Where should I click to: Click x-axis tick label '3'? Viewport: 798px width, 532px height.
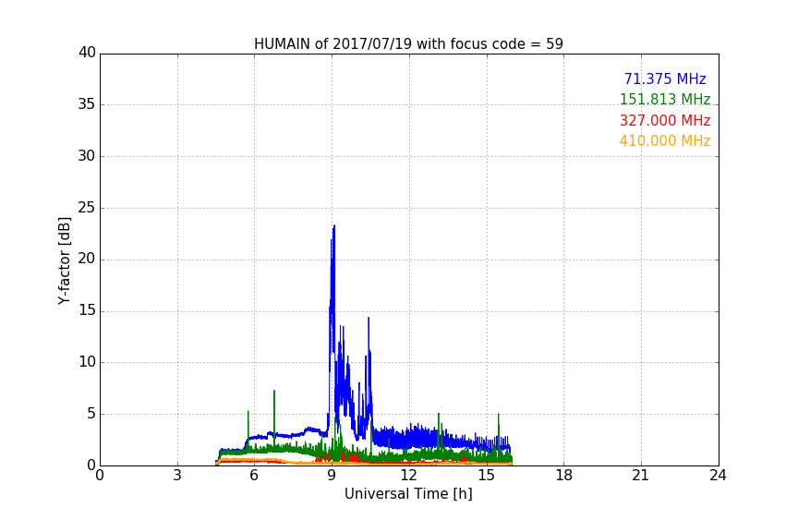coord(177,476)
